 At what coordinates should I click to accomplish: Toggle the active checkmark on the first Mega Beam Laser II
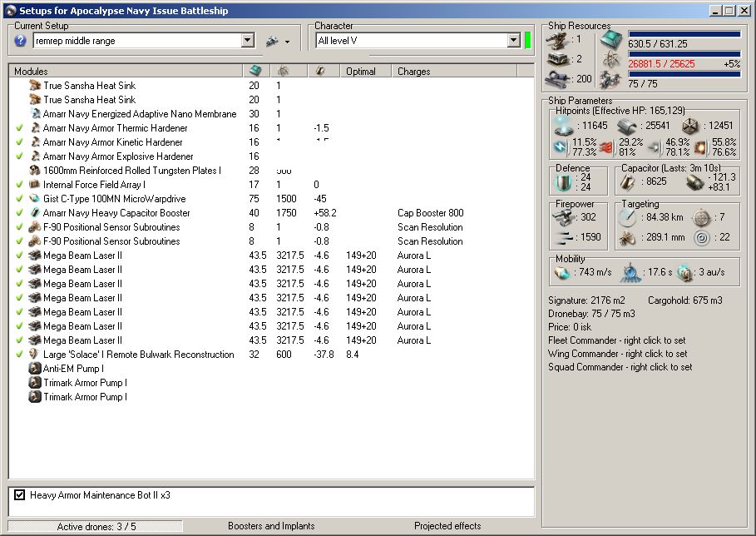tap(19, 256)
